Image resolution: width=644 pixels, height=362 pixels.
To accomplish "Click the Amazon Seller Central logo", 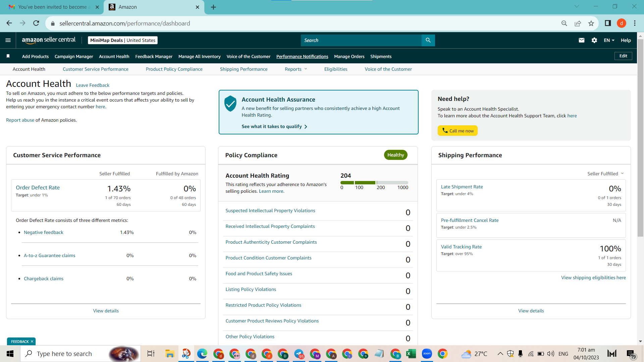I will (x=49, y=40).
